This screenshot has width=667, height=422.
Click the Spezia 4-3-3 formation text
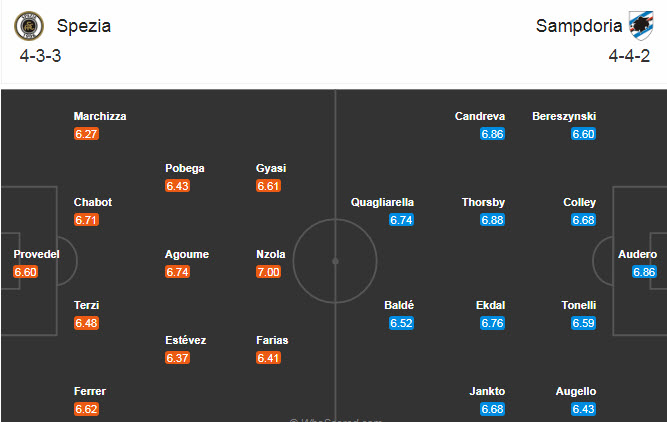point(39,55)
